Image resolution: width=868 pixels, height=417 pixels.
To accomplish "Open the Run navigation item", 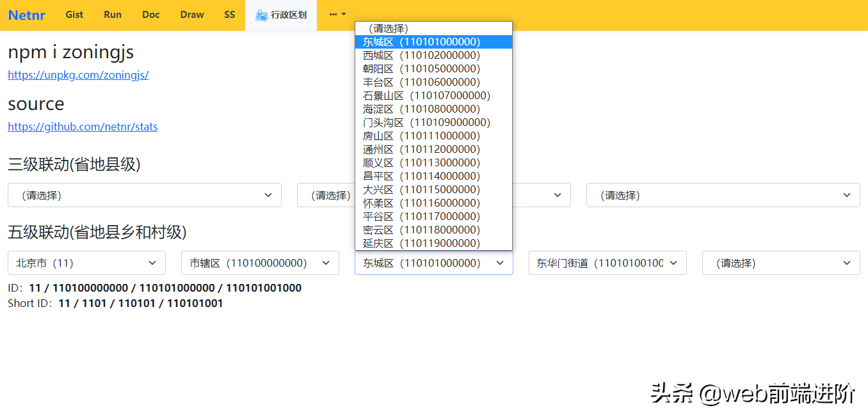I will pyautogui.click(x=113, y=15).
